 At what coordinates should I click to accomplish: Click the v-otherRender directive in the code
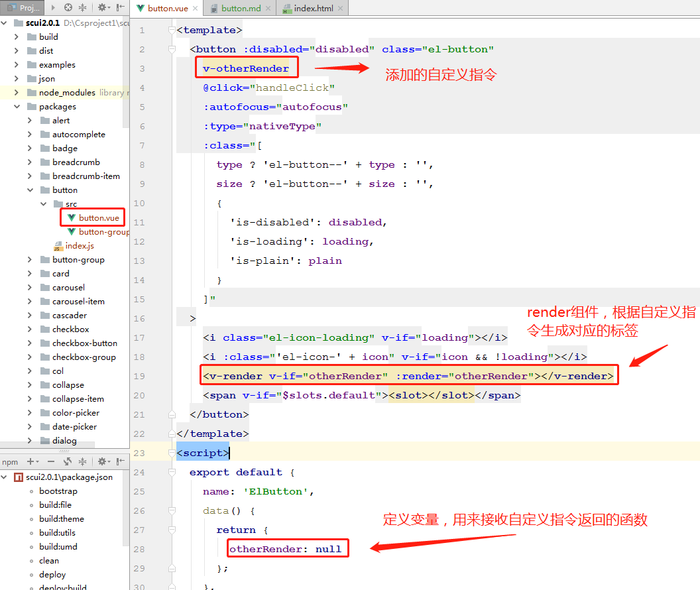pyautogui.click(x=245, y=68)
